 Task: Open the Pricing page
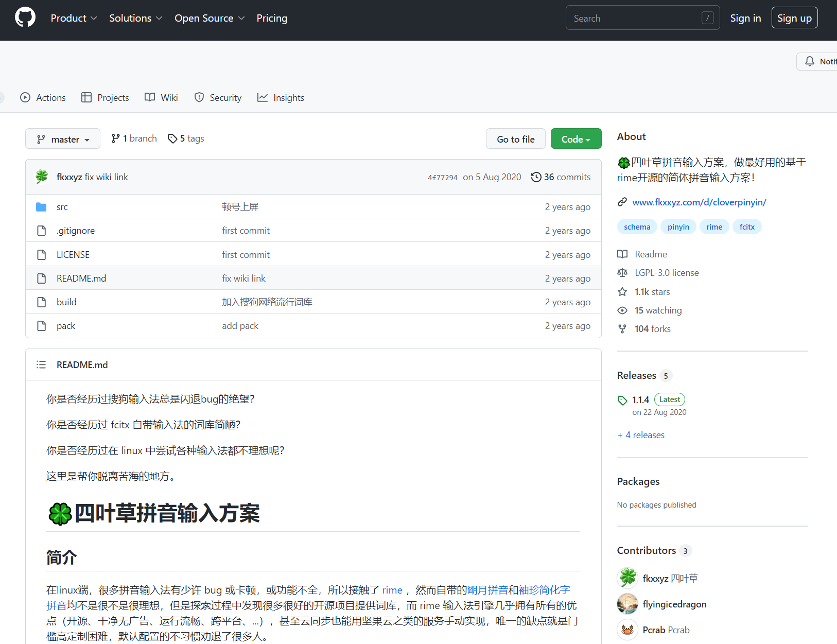click(272, 18)
